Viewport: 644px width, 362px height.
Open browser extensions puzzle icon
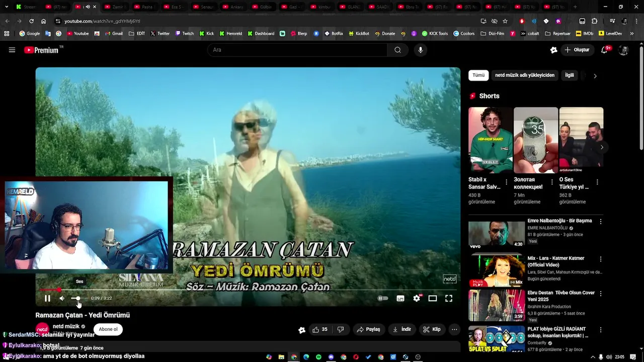tap(594, 21)
